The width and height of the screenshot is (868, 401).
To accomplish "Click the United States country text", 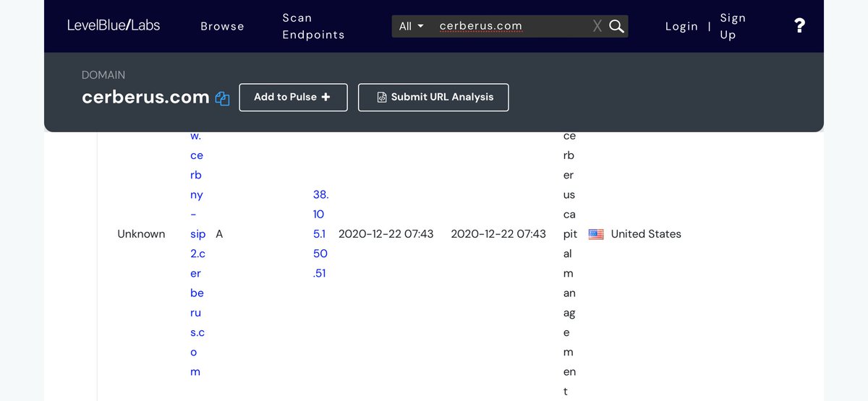I will click(x=646, y=234).
